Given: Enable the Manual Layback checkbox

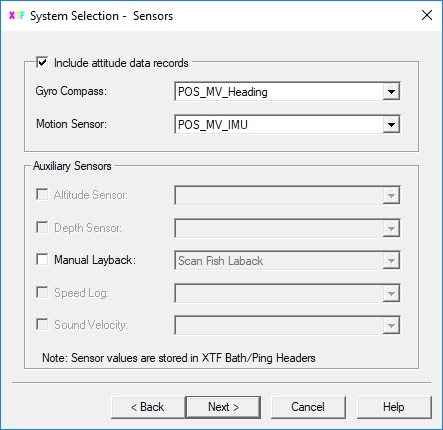Looking at the screenshot, I should coord(42,259).
